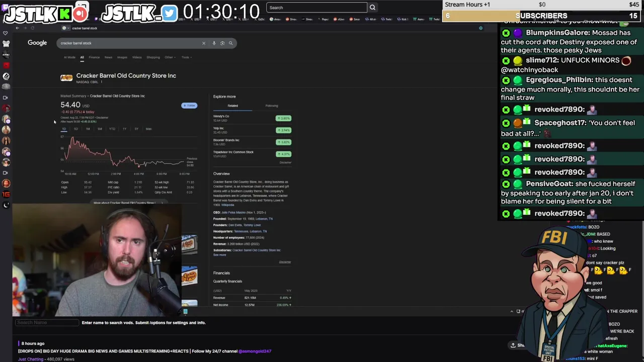Image resolution: width=644 pixels, height=362 pixels.
Task: Open the Bloomin' Brands Inc stock row
Action: (x=252, y=142)
